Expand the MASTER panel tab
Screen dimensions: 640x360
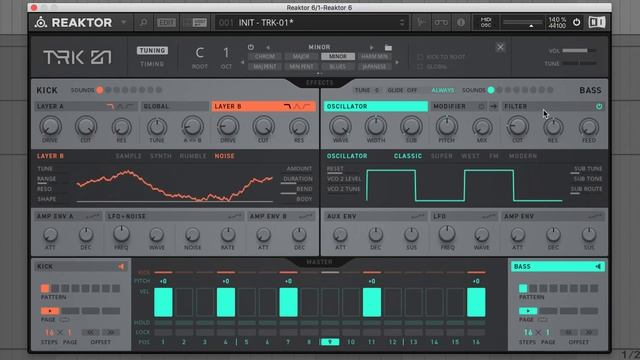point(320,262)
